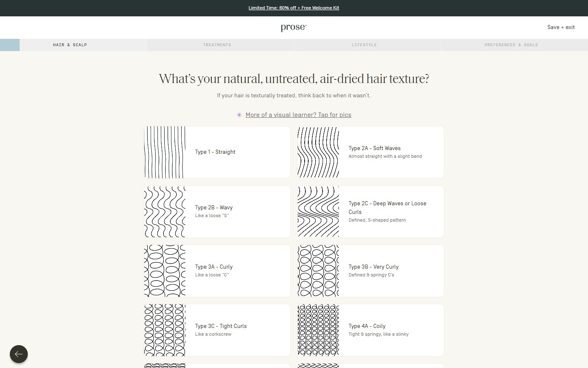Open the Limited Time 60% off banner link

tap(294, 8)
